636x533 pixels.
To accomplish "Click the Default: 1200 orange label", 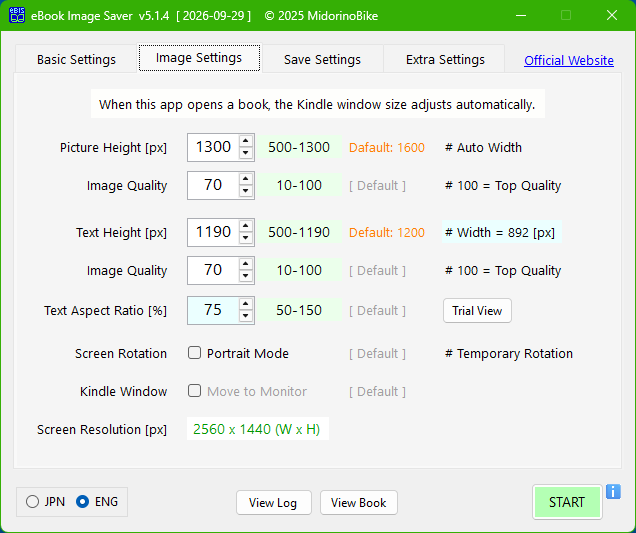I will tap(387, 232).
